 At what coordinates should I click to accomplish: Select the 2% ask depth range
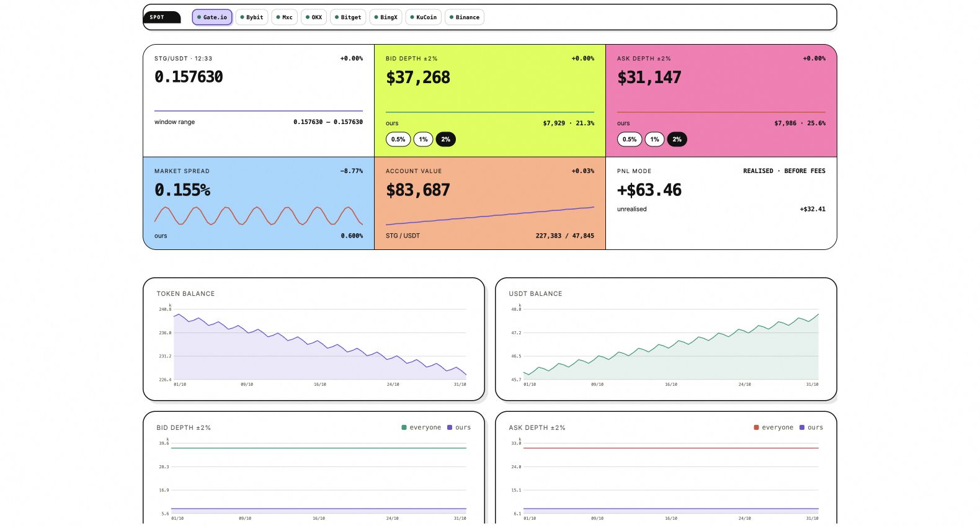pos(677,140)
